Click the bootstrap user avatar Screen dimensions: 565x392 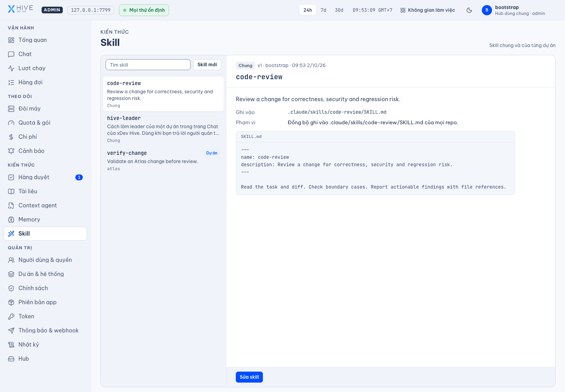point(487,10)
